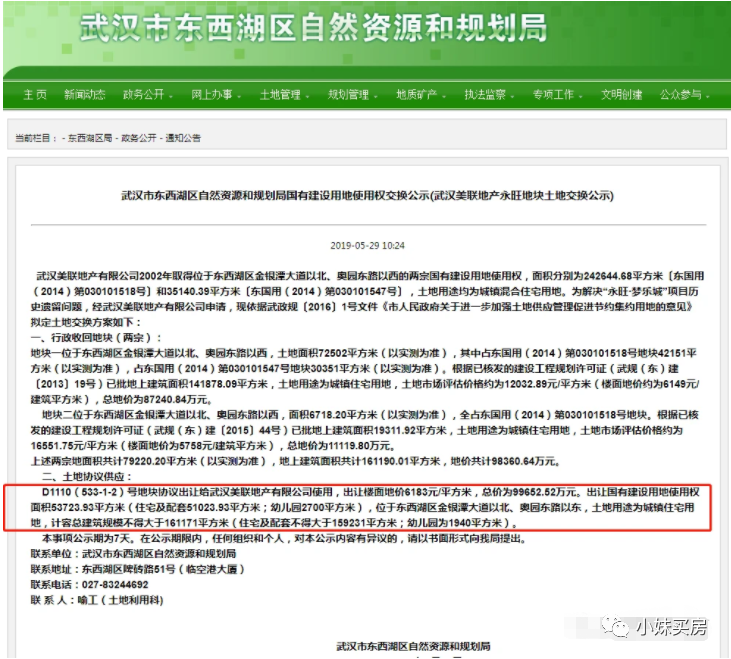Expand the arrow beside 地质矿产
This screenshot has height=659, width=731.
[444, 96]
